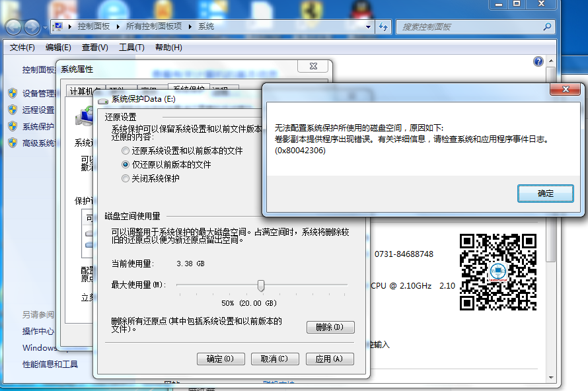Expand the 所有控制面板项 breadcrumb arrow
The height and width of the screenshot is (391, 588).
pos(191,27)
